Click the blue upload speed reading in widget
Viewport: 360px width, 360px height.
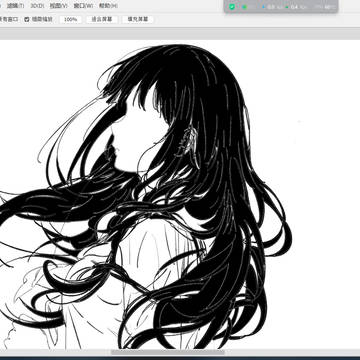pyautogui.click(x=272, y=7)
